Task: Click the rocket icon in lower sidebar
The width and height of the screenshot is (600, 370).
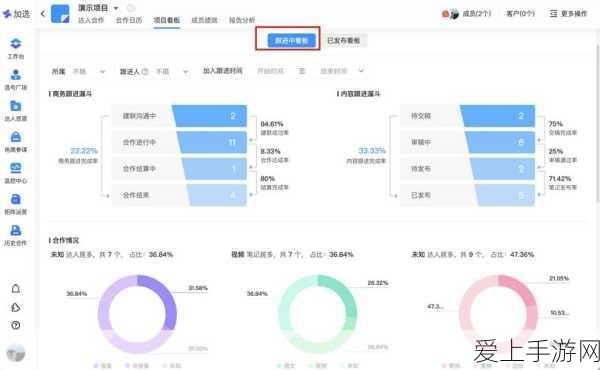Action: tap(16, 307)
